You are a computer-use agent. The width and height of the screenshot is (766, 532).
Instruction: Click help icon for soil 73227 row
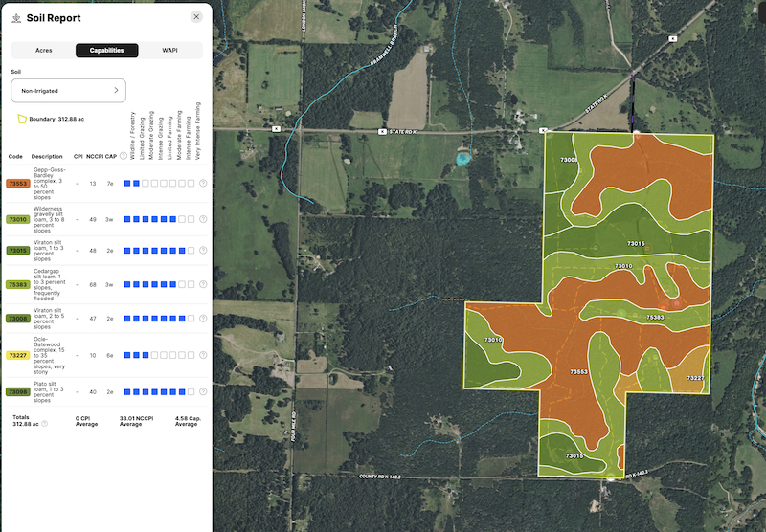(203, 355)
